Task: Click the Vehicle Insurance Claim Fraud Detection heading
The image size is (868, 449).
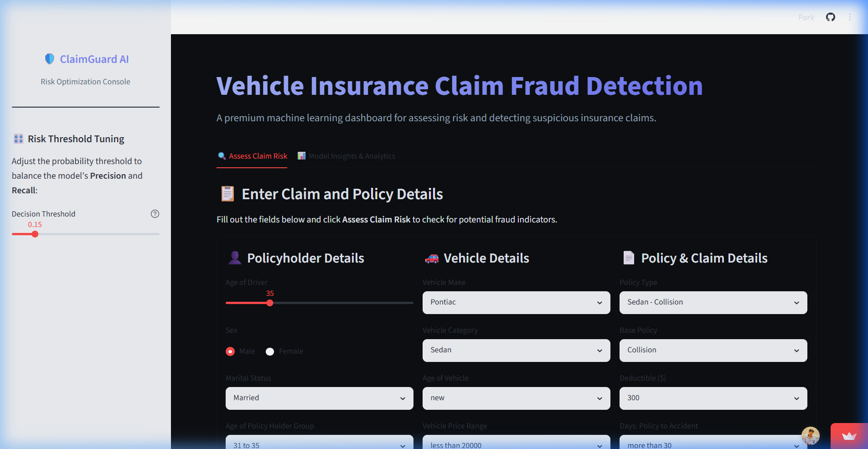Action: [x=460, y=86]
